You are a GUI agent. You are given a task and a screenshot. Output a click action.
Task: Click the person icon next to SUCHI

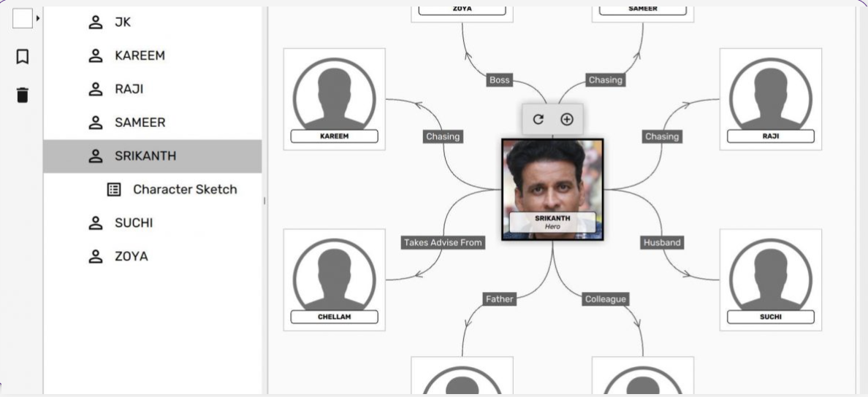[96, 223]
